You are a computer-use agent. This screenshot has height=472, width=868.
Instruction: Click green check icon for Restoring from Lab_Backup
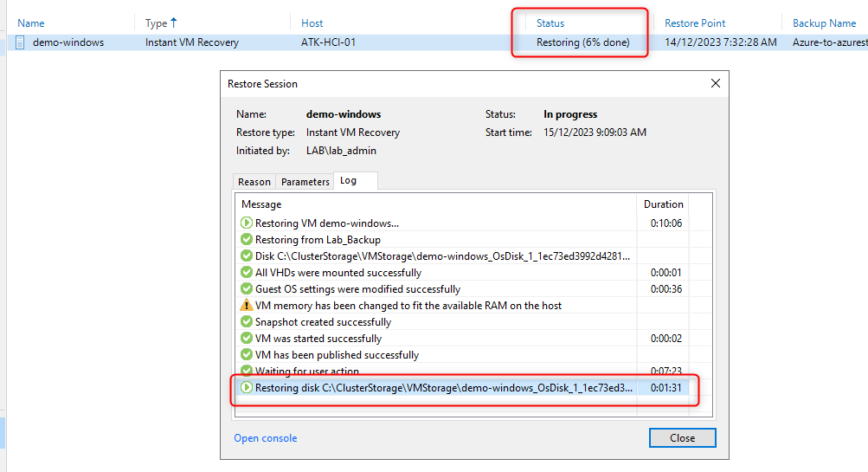click(x=247, y=240)
